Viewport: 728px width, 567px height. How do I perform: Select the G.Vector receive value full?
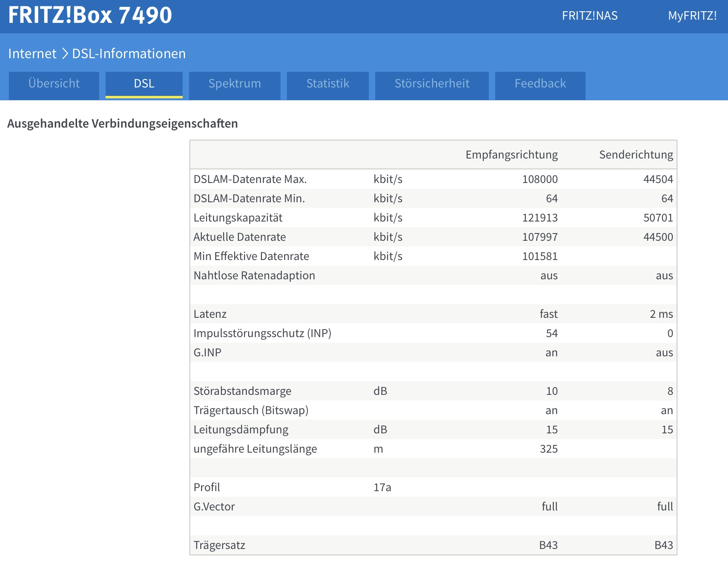pos(550,506)
